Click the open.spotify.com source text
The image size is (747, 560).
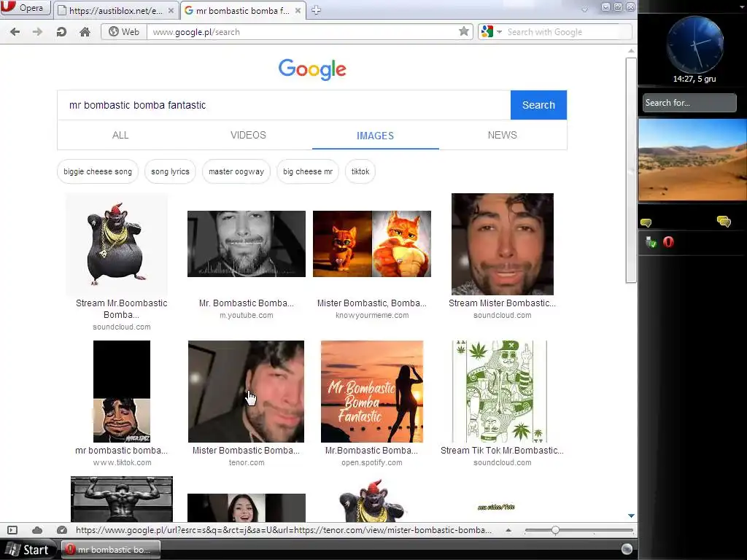point(372,462)
